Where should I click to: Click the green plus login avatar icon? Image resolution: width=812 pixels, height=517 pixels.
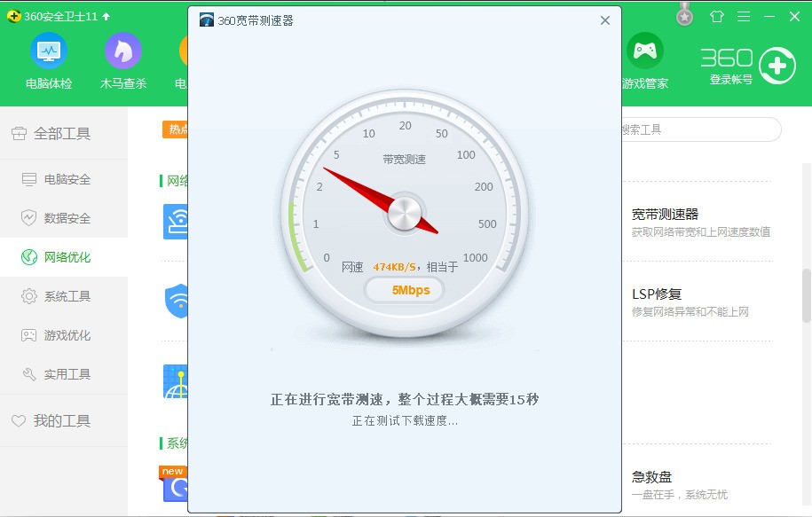[777, 66]
